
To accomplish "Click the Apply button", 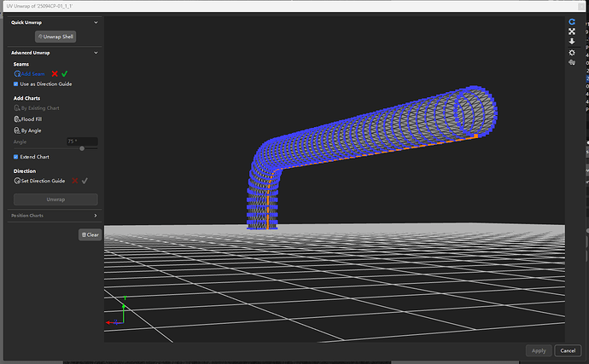I will (539, 350).
